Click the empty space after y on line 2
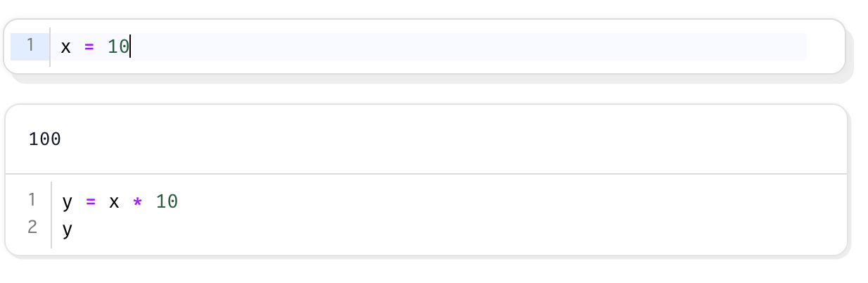The height and width of the screenshot is (283, 868). pos(457,229)
